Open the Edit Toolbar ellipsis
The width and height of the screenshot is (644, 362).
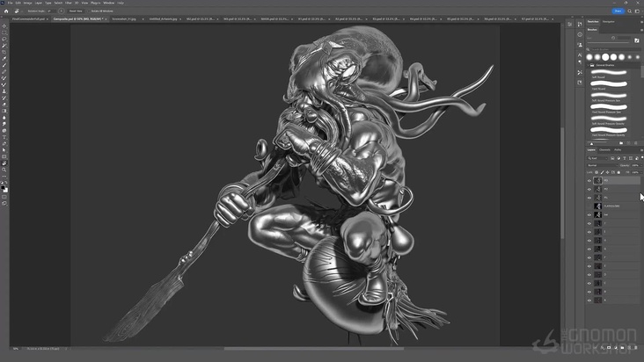click(x=4, y=177)
